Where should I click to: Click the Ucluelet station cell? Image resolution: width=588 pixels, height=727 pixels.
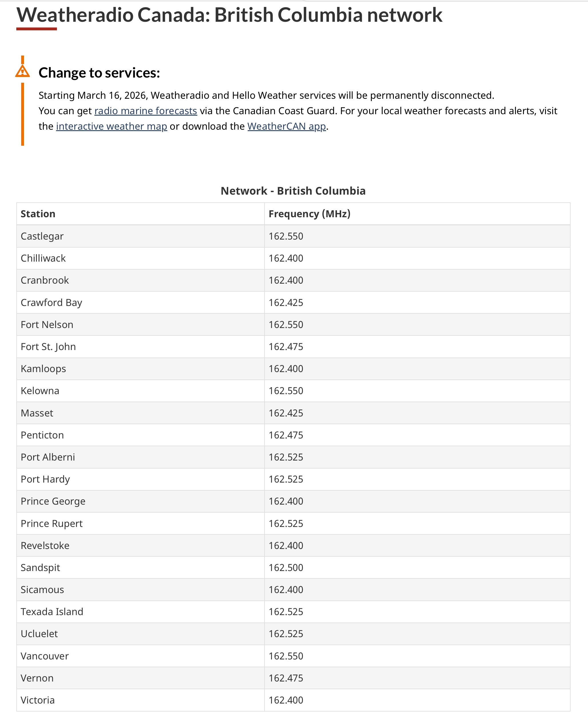click(39, 633)
